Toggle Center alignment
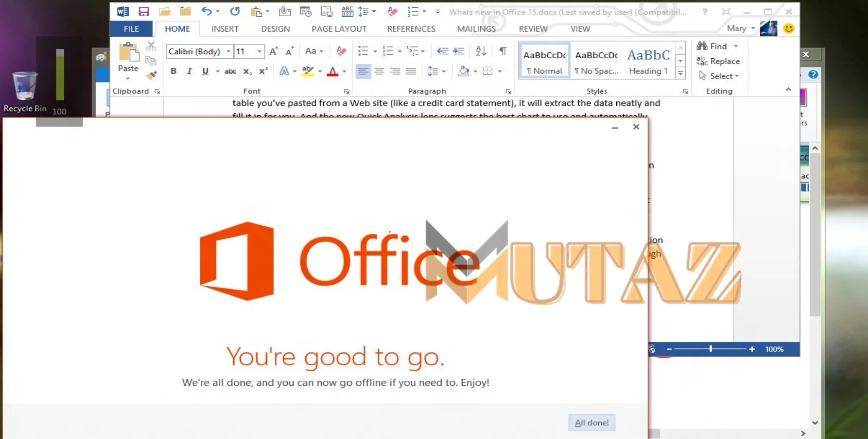The width and height of the screenshot is (868, 439). point(379,71)
